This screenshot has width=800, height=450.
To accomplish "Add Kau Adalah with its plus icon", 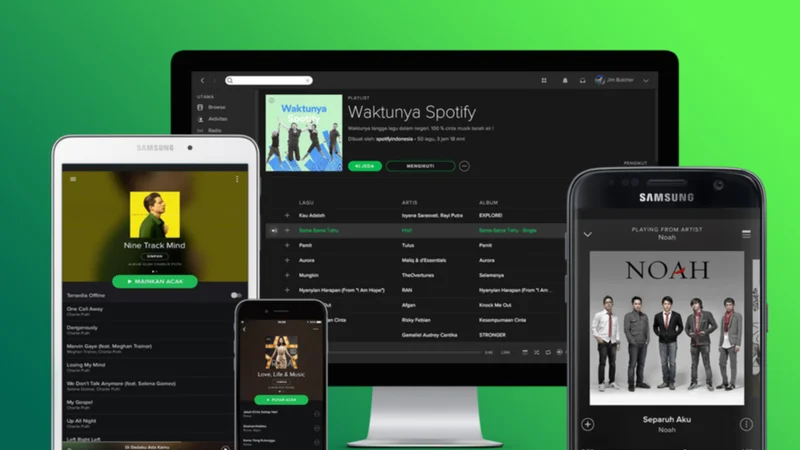I will 287,215.
